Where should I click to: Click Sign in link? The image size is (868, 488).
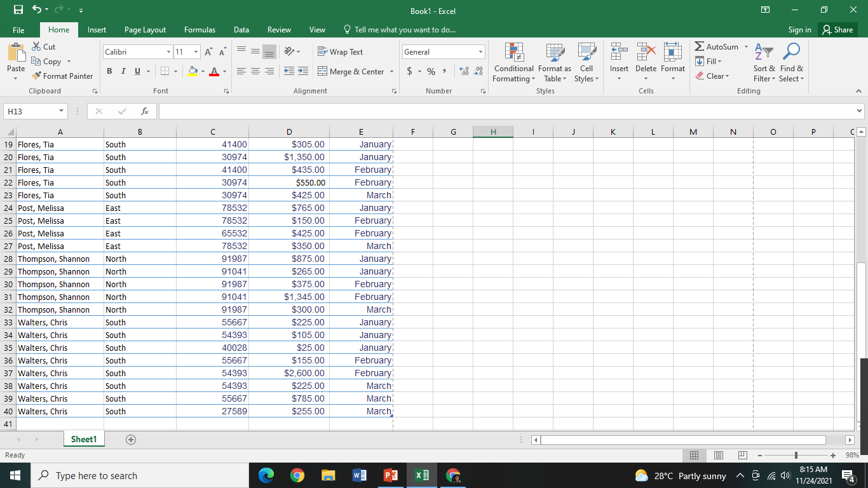click(799, 30)
